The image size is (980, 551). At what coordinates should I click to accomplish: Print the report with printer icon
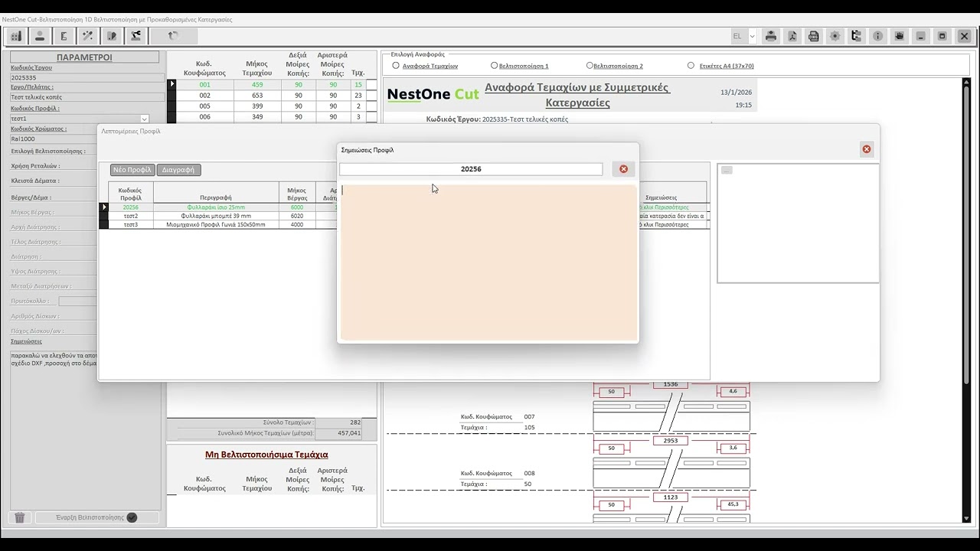coord(771,36)
